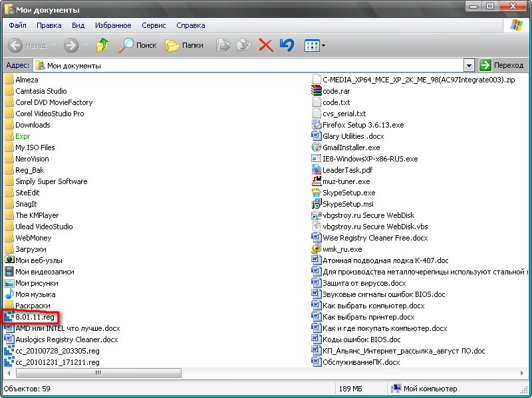Select GmailInstaller.exe icon
Viewport: 532px width, 398px height.
317,147
